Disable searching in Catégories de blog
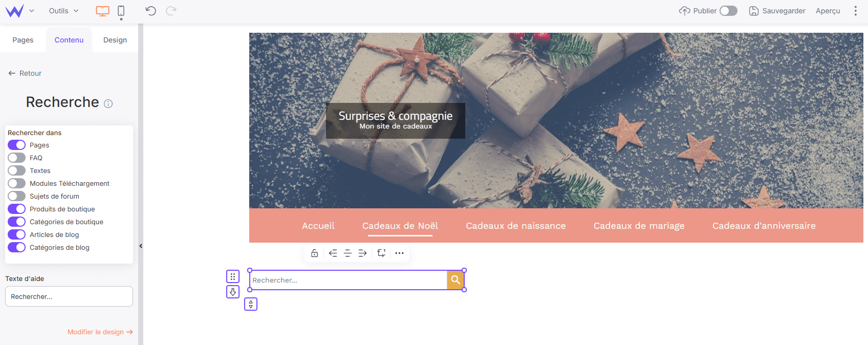The width and height of the screenshot is (868, 345). (x=16, y=247)
